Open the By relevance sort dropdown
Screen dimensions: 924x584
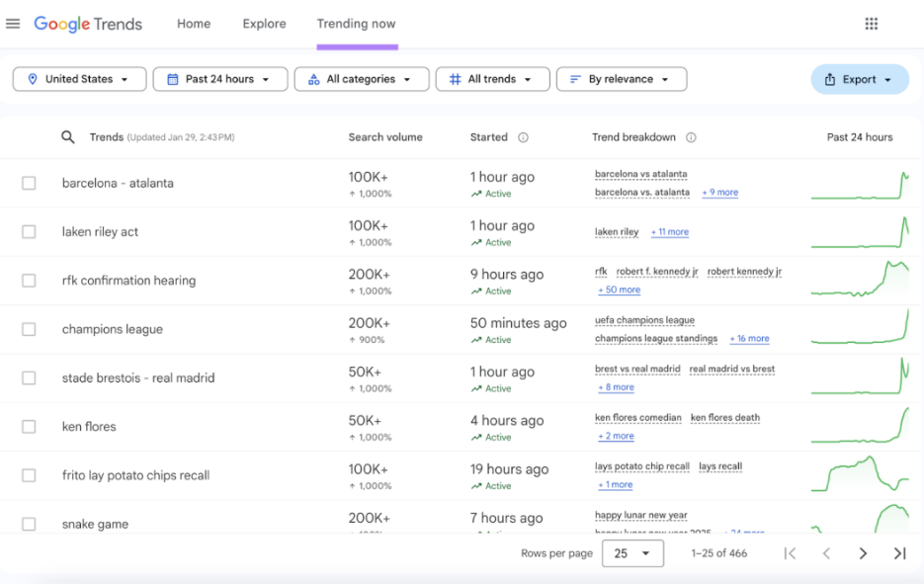tap(622, 79)
